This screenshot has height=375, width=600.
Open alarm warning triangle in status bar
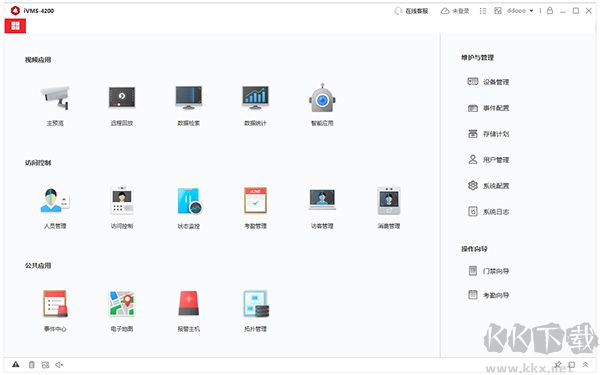pos(15,364)
